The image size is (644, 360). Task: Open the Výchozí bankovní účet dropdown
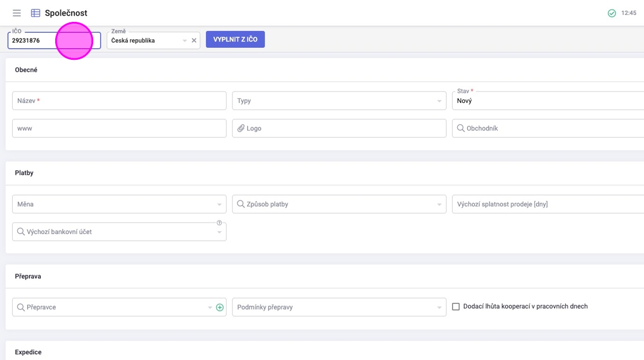[219, 232]
